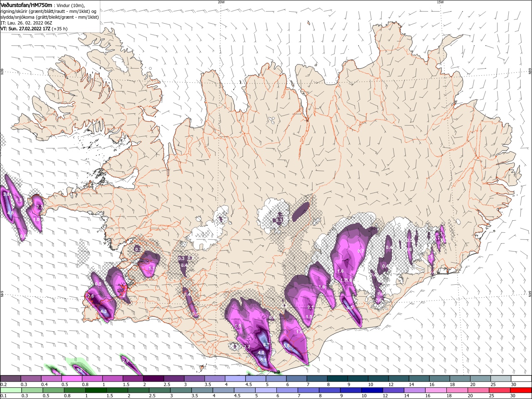The height and width of the screenshot is (399, 532).
Task: Click the 'slydda/snjókoma' legend description line
Action: tap(49, 17)
